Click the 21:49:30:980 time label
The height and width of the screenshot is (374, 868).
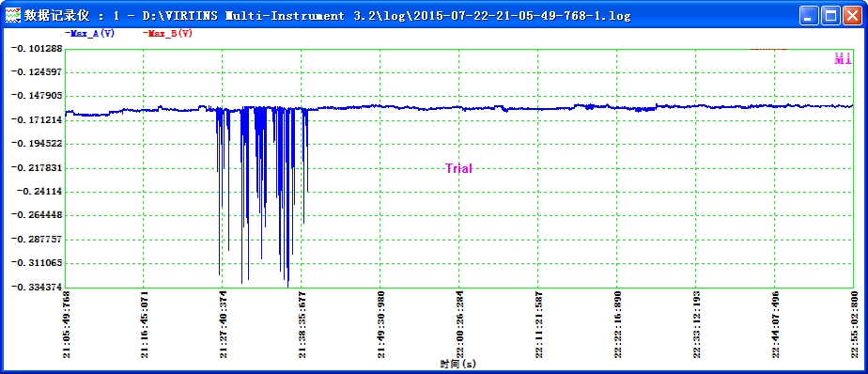(381, 324)
